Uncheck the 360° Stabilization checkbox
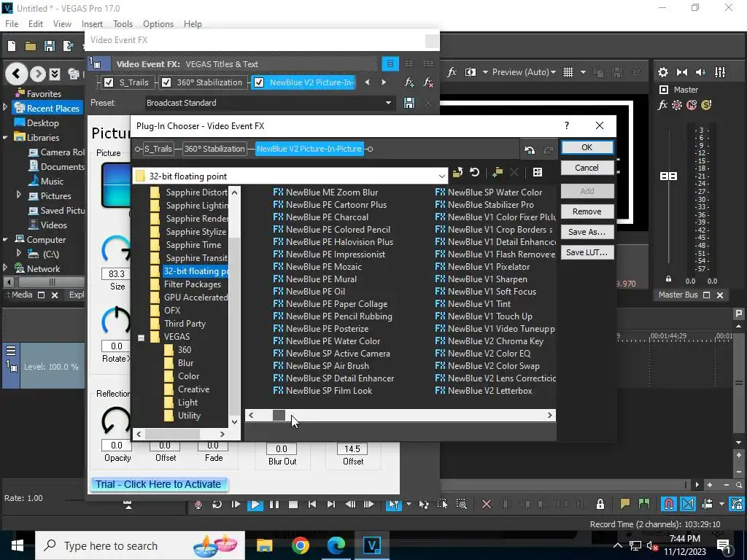Viewport: 747px width, 560px height. (166, 82)
